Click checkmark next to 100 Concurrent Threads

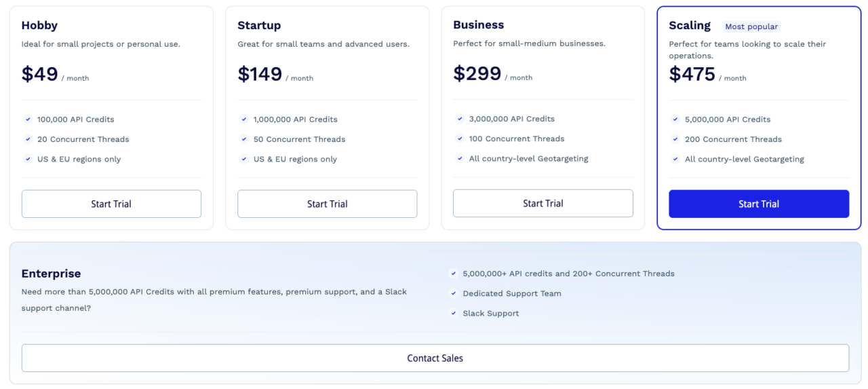pos(460,138)
